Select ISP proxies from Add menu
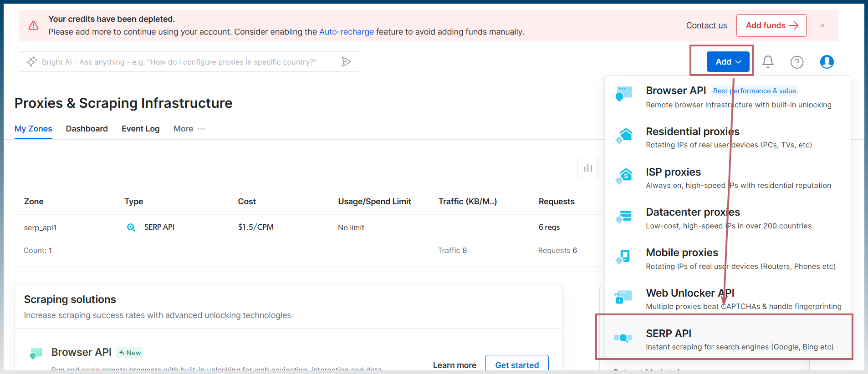The width and height of the screenshot is (868, 374). coord(728,178)
